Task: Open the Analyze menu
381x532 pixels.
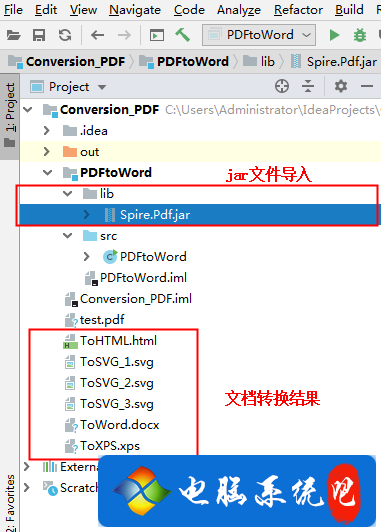Action: click(239, 10)
